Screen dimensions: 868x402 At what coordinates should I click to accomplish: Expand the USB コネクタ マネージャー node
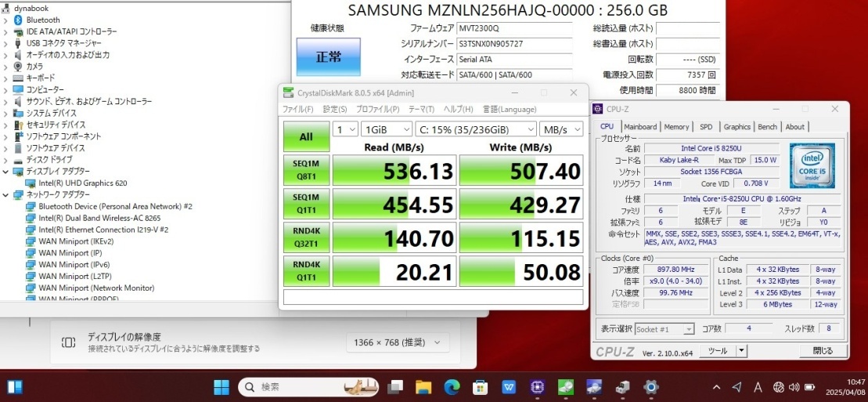[5, 43]
